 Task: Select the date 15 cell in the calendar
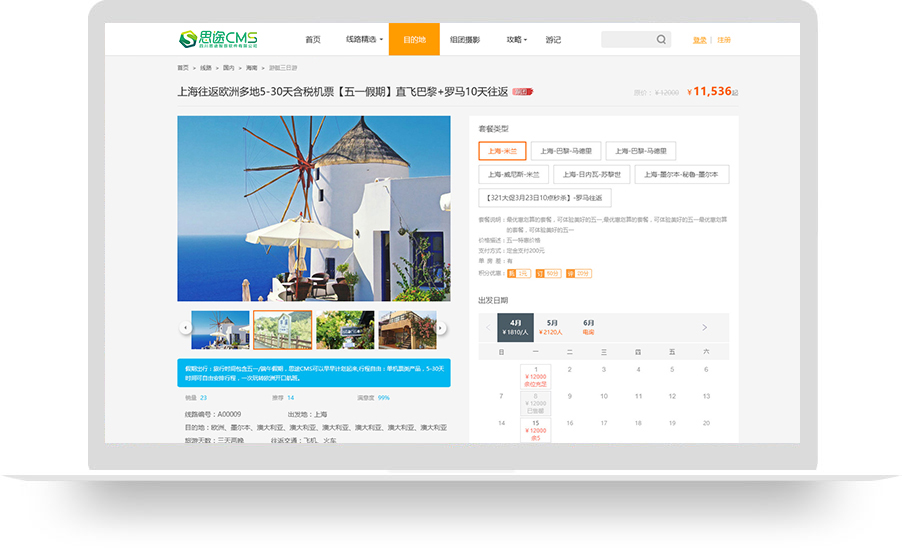tap(536, 429)
